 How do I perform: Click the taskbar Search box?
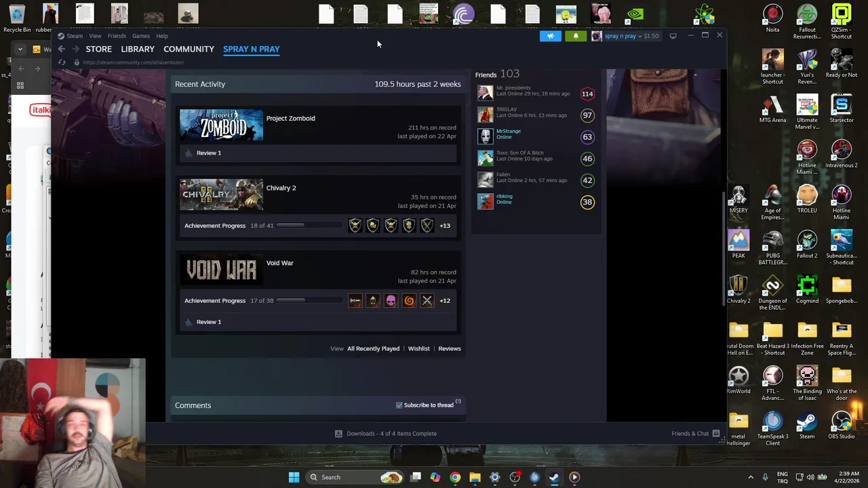click(355, 477)
